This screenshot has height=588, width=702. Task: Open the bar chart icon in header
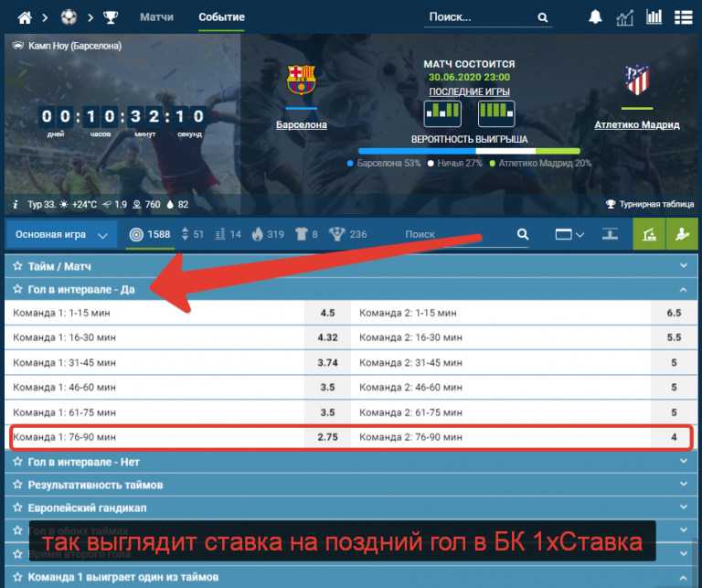tap(654, 17)
